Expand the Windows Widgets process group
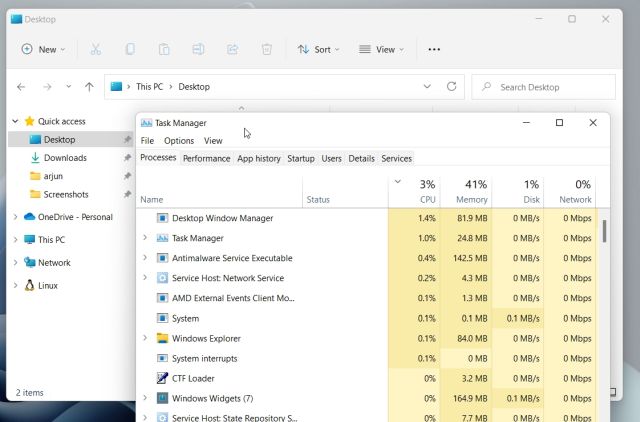The image size is (640, 422). coord(145,398)
